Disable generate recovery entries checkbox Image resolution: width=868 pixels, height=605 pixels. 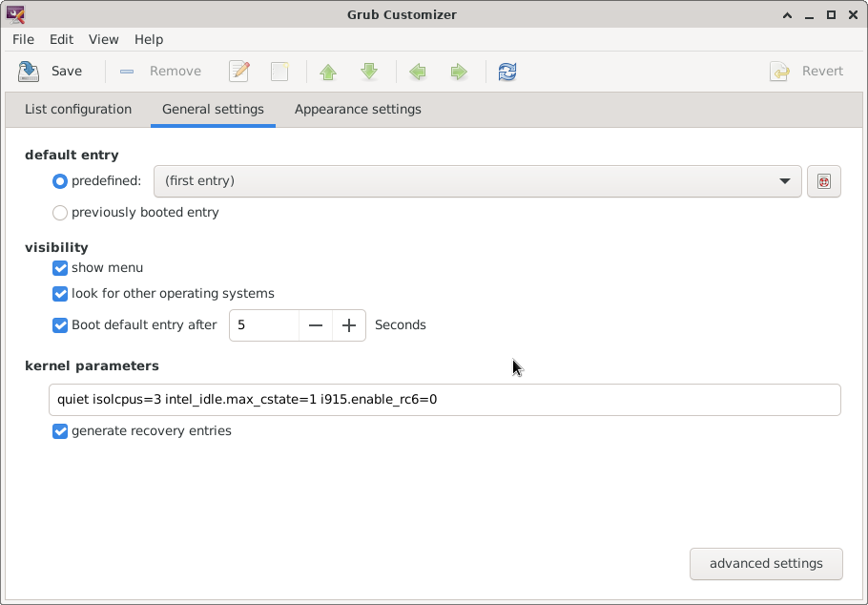[x=60, y=431]
